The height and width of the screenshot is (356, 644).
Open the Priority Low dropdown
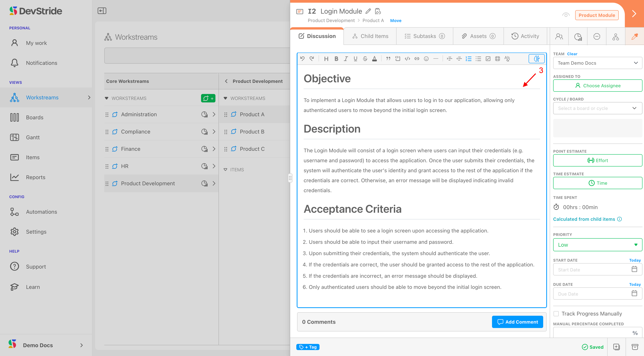point(597,245)
